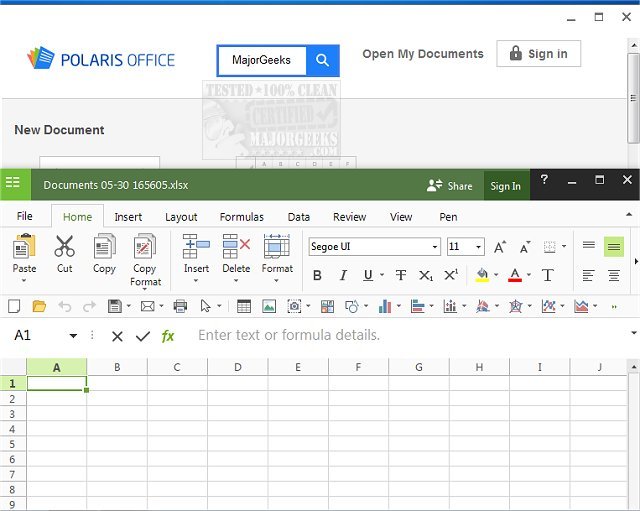Apply strikethrough formatting
Screen dimensions: 640x511
[x=401, y=275]
